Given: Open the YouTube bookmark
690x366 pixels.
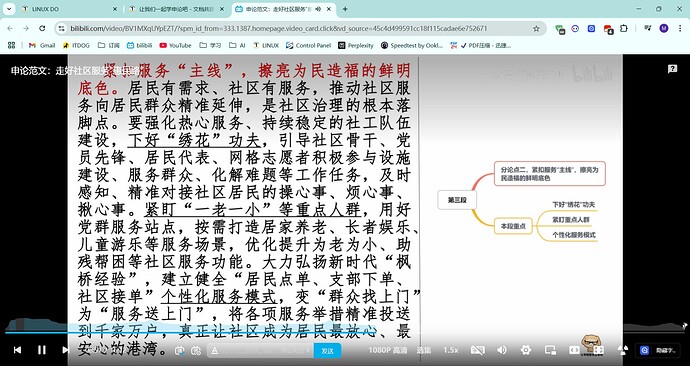Looking at the screenshot, I should [x=175, y=45].
